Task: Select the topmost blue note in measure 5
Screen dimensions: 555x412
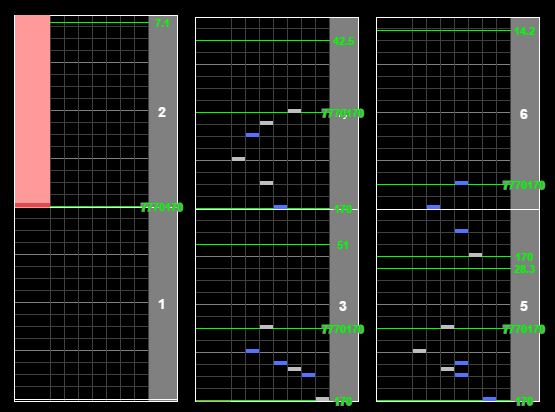Action: click(x=462, y=231)
